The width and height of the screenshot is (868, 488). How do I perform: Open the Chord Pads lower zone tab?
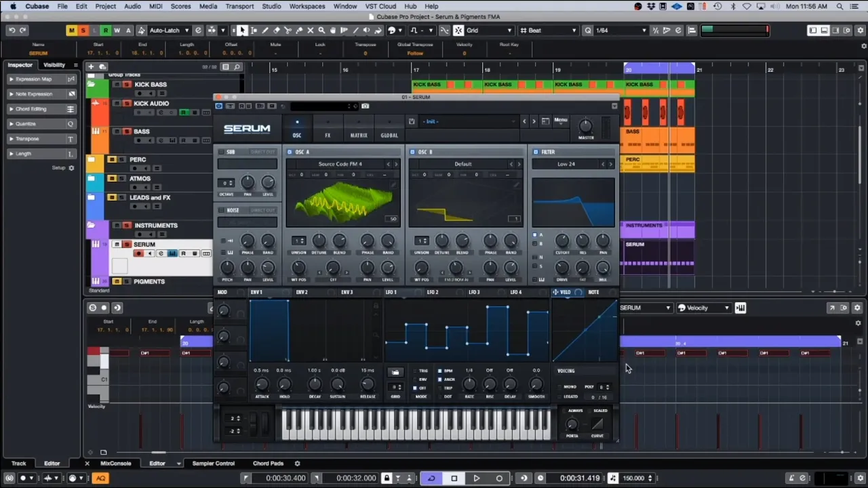pyautogui.click(x=268, y=464)
